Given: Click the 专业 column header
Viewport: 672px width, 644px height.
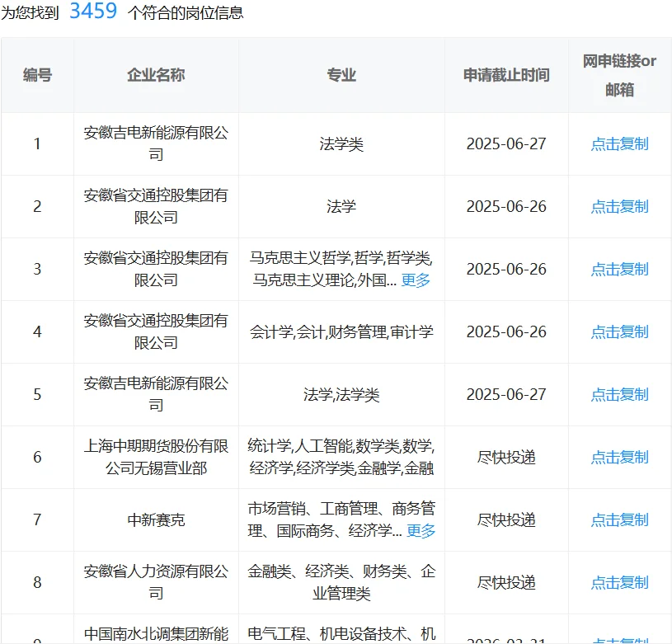Looking at the screenshot, I should 341,75.
